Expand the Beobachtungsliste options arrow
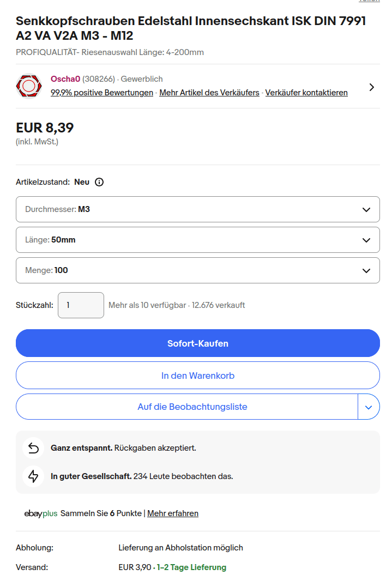 (369, 407)
